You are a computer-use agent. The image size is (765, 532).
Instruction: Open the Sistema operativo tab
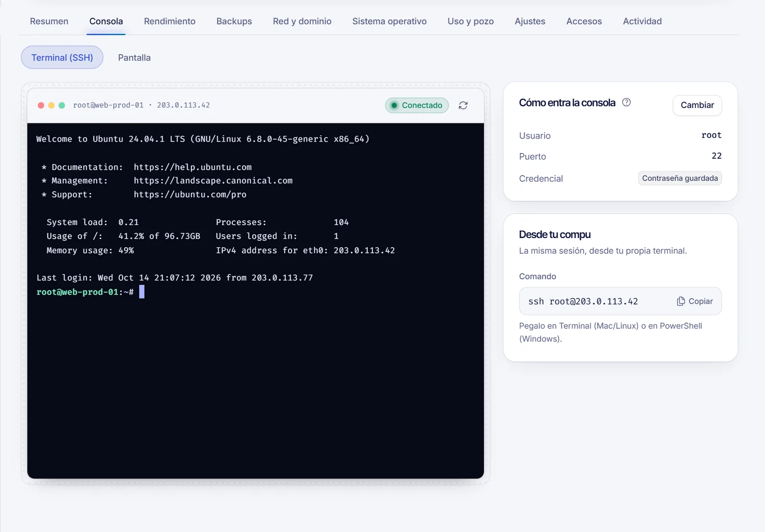[390, 21]
